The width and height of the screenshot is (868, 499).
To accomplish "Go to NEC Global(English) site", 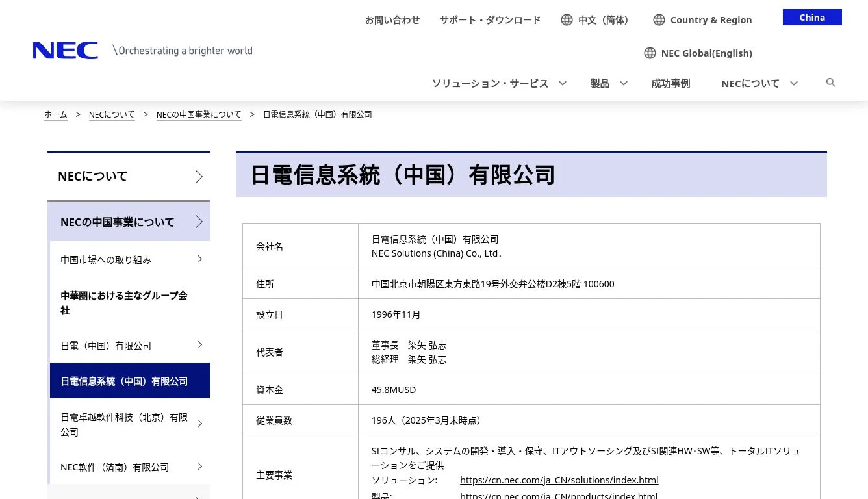I will pyautogui.click(x=706, y=53).
